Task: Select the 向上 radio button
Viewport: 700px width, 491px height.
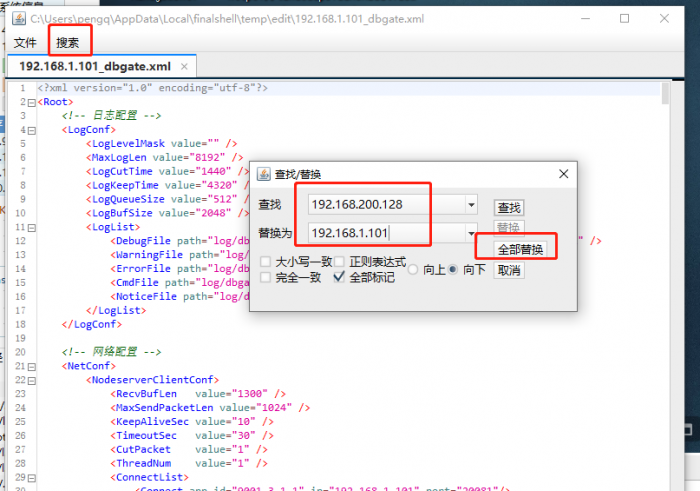Action: pos(413,270)
